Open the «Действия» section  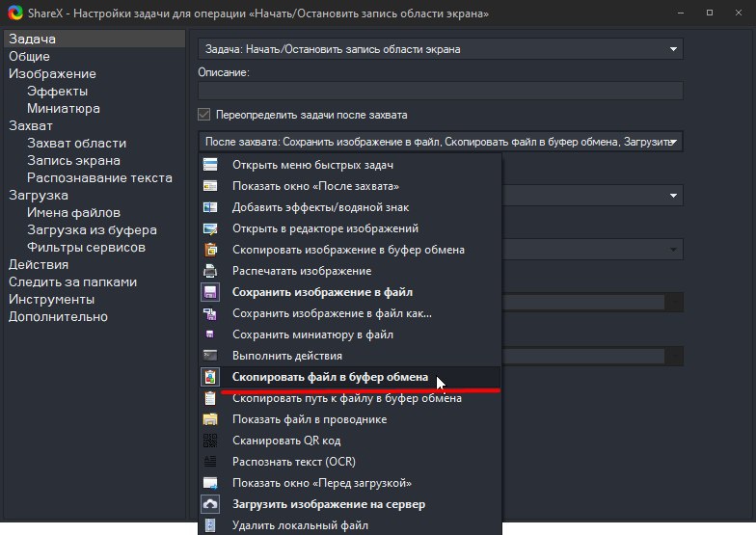coord(39,264)
